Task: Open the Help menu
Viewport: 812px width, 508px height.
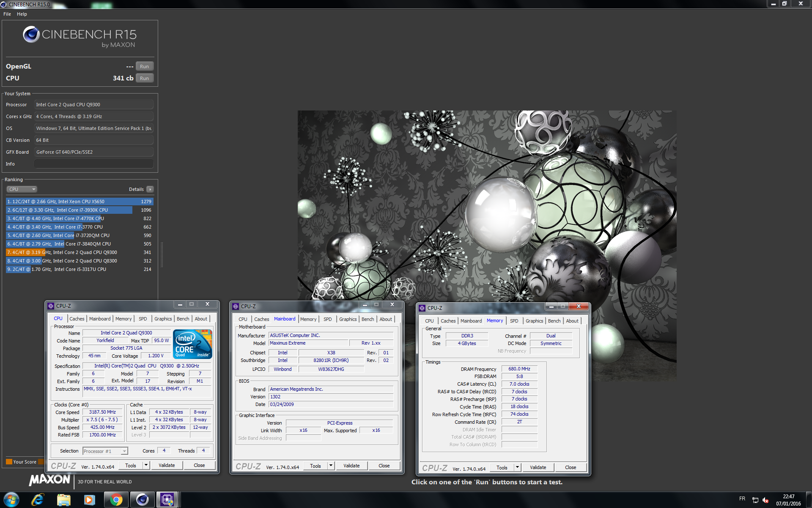Action: (22, 14)
